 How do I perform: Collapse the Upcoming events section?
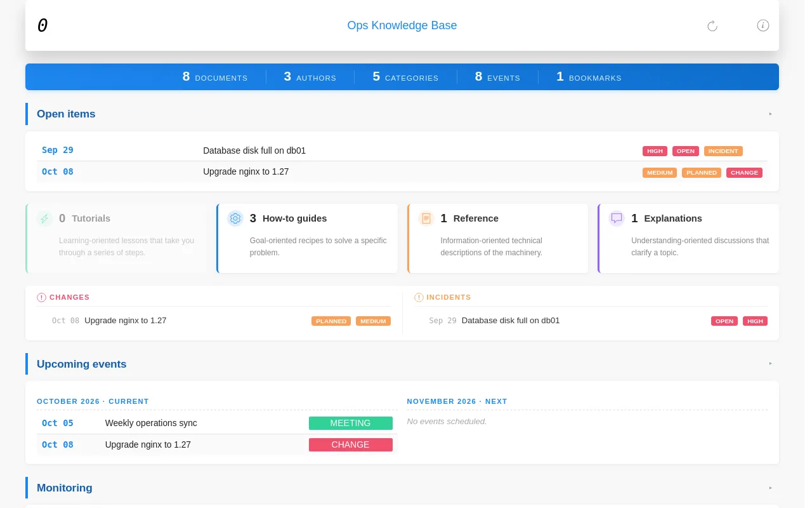[771, 363]
